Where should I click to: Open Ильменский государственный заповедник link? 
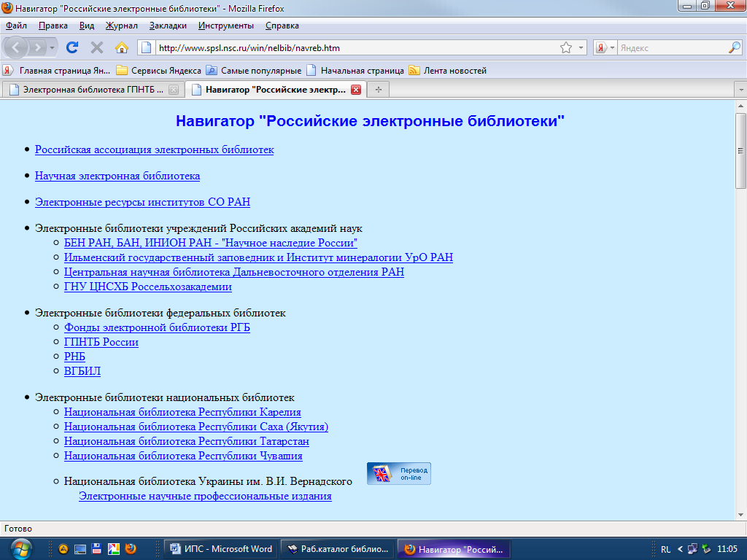pyautogui.click(x=258, y=257)
